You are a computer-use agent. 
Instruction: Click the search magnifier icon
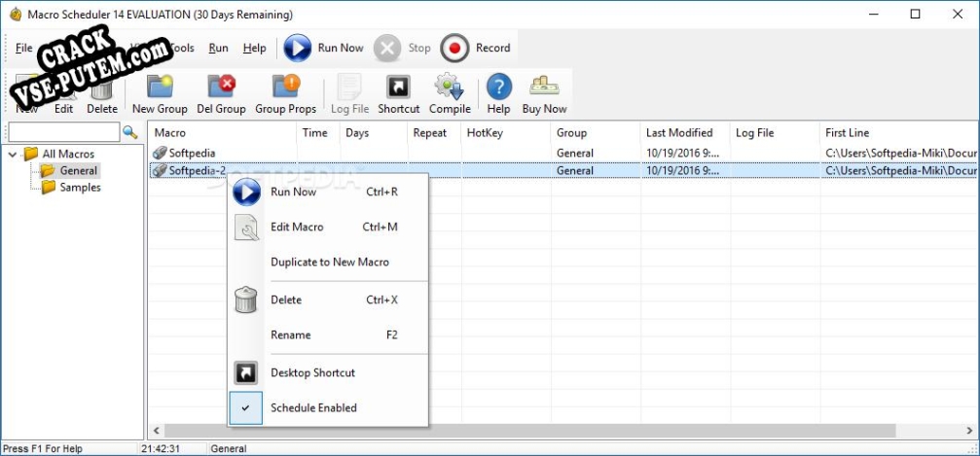tap(130, 132)
